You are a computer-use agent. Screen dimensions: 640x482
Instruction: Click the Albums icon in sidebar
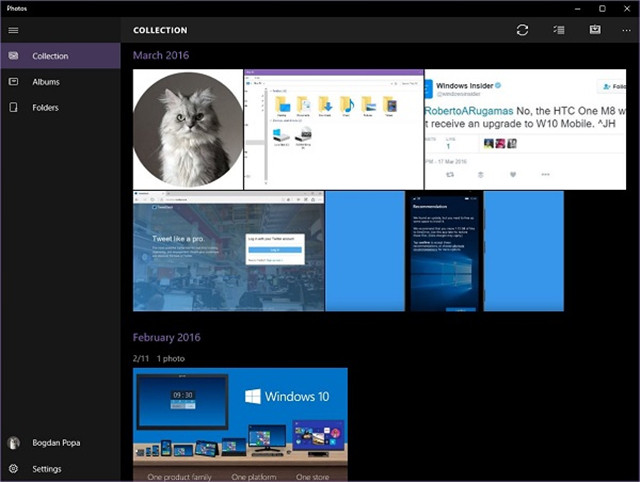pyautogui.click(x=13, y=82)
